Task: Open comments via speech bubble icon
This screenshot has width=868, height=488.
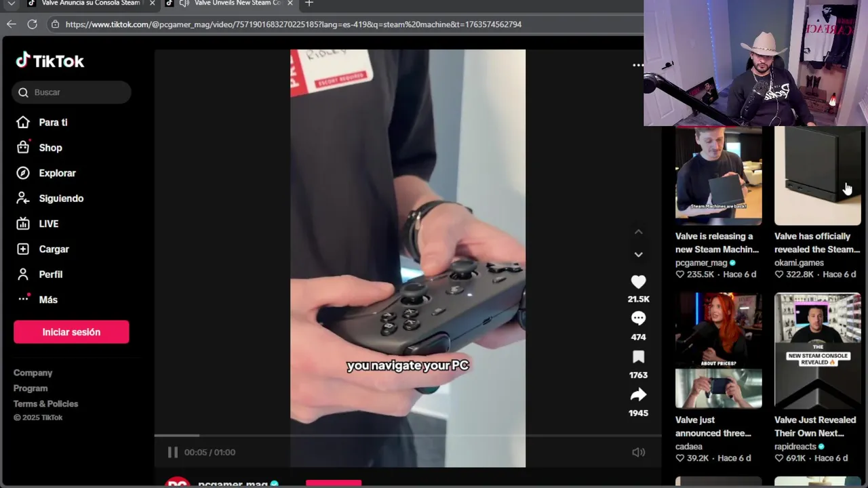Action: (638, 319)
